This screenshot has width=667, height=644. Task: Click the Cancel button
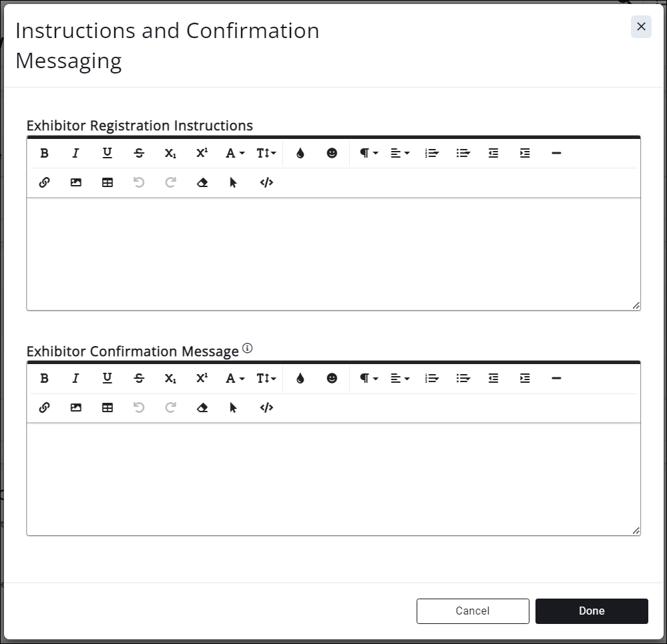tap(473, 611)
